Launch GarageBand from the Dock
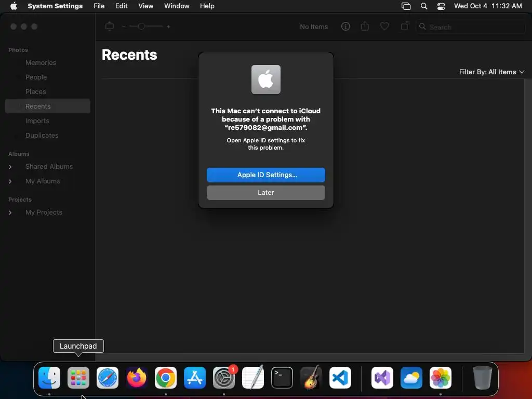Screen dimensions: 532x399 coord(311,378)
